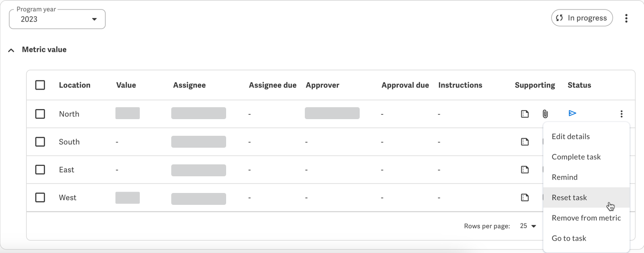Check the North row checkbox
644x253 pixels.
[x=40, y=114]
